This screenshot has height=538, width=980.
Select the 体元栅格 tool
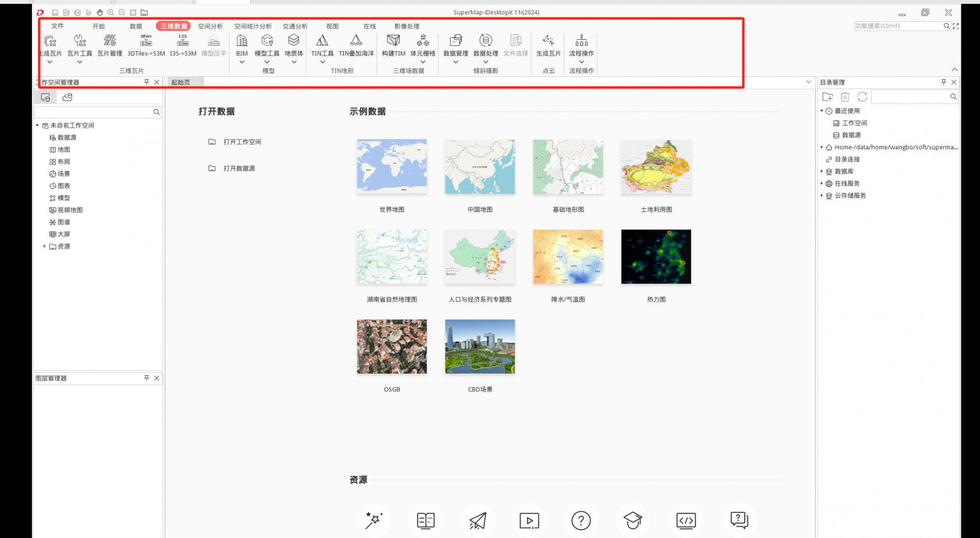tap(423, 45)
